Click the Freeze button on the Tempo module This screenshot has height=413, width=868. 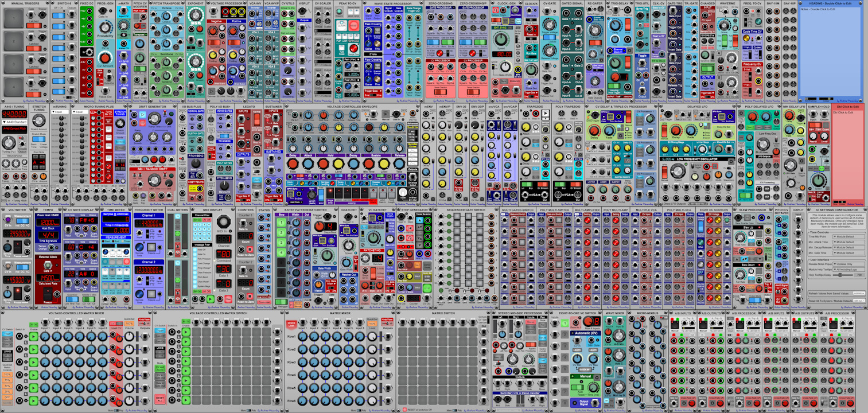[x=47, y=293]
